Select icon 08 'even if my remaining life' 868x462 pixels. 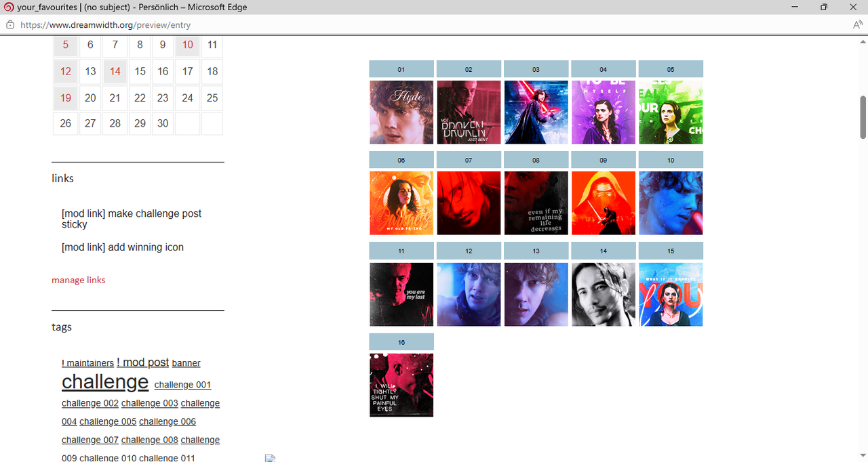[536, 203]
